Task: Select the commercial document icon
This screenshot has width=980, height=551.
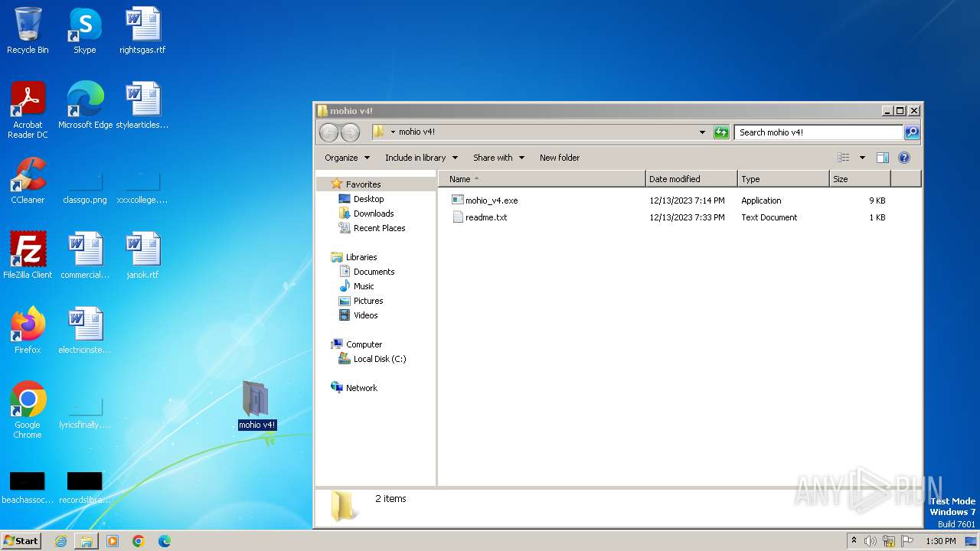Action: [85, 255]
